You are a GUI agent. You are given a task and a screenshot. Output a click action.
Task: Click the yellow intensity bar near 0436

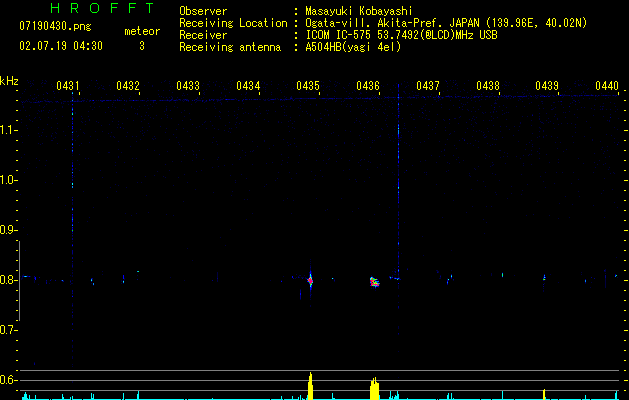374,388
